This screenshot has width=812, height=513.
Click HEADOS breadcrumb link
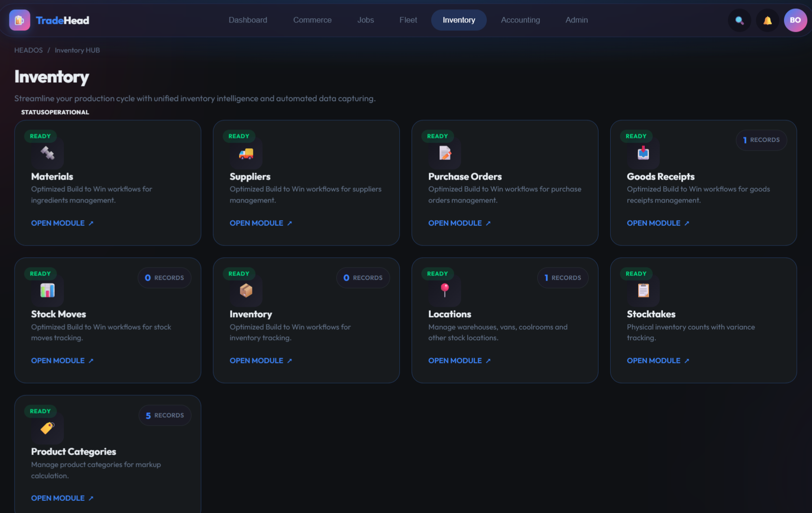(x=28, y=50)
